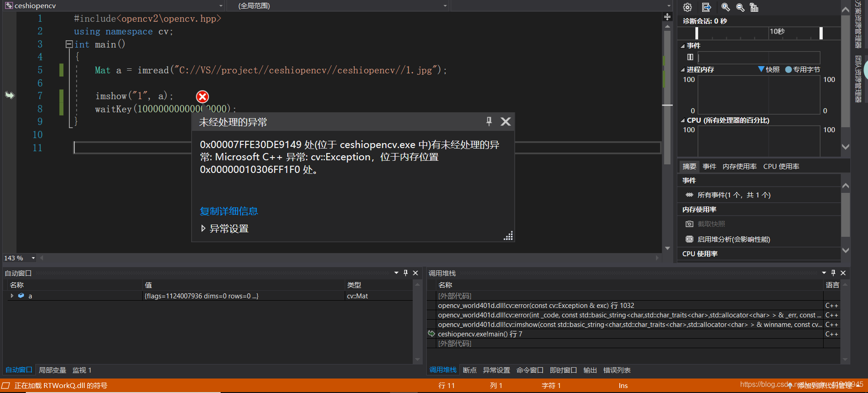Screen dimensions: 868x393
Task: Open the Autos window options dropdown
Action: (x=396, y=273)
